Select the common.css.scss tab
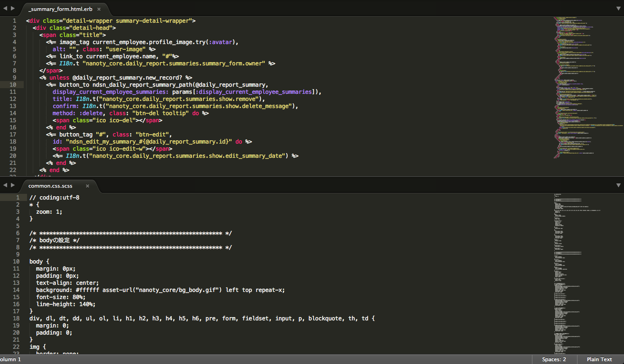 50,186
